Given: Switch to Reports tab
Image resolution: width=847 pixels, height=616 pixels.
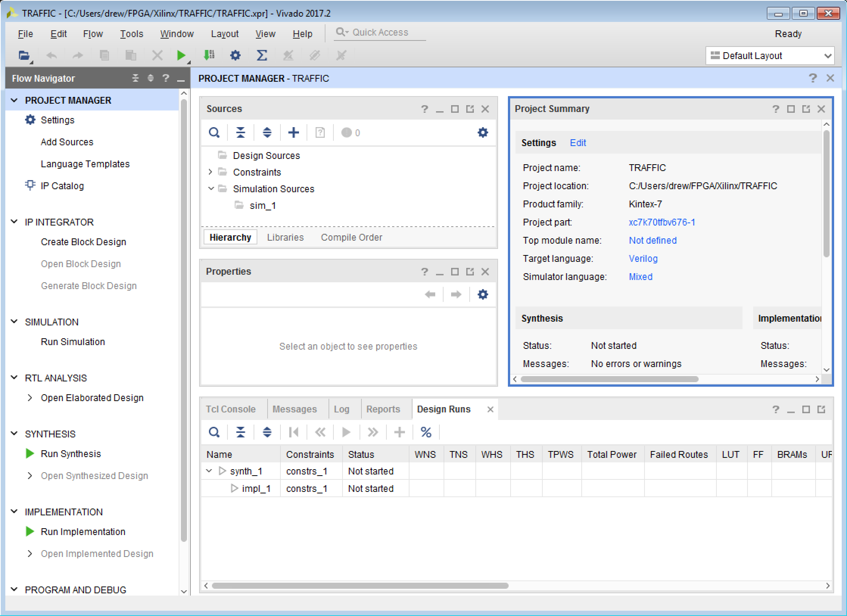Looking at the screenshot, I should pyautogui.click(x=383, y=409).
